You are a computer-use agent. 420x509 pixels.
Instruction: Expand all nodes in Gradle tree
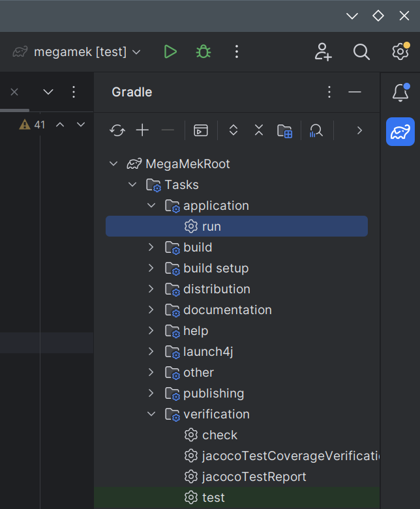tap(233, 130)
